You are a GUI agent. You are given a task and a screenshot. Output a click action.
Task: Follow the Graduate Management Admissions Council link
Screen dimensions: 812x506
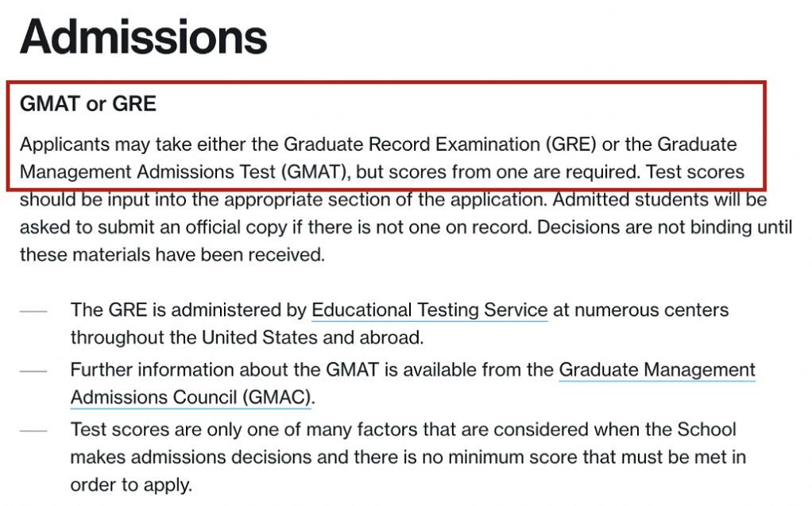(x=656, y=370)
